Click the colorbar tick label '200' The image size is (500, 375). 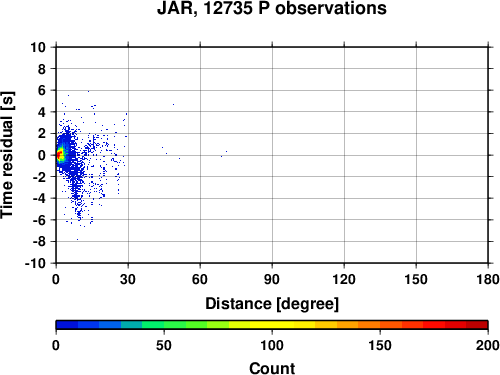[488, 345]
